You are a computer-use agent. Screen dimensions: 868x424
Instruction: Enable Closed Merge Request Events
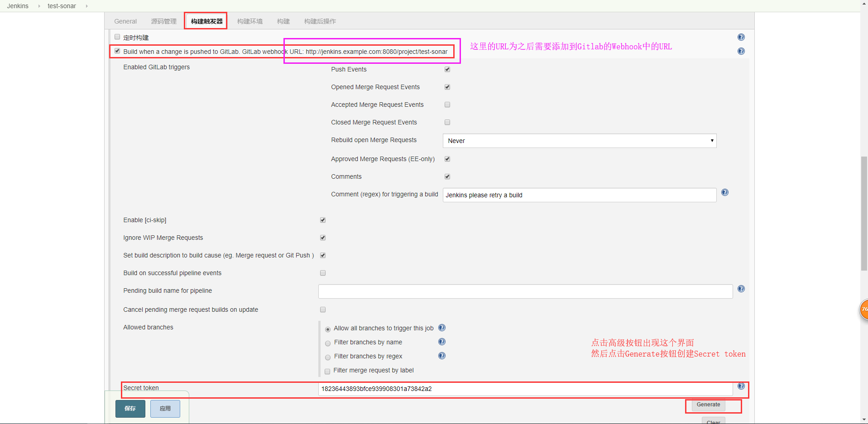447,122
